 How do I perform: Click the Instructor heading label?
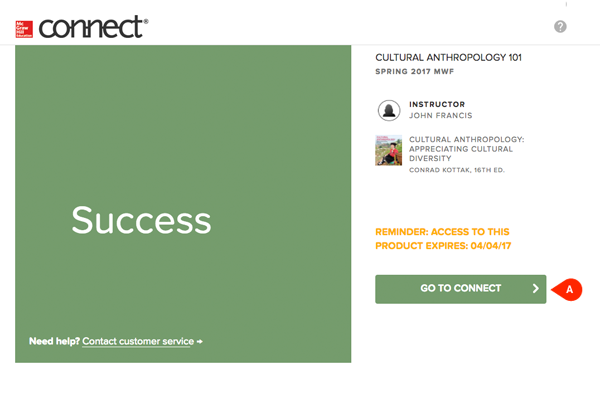tap(437, 104)
